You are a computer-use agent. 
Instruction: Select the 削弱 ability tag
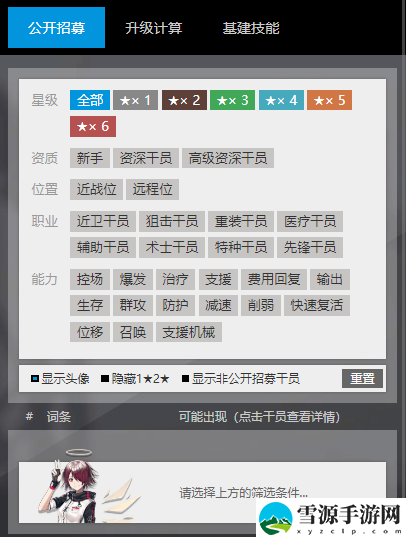[x=261, y=305]
